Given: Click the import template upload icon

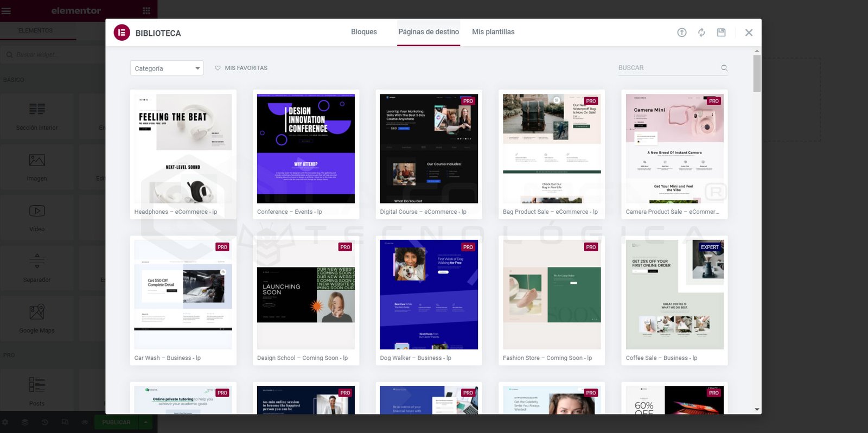Looking at the screenshot, I should click(x=682, y=33).
